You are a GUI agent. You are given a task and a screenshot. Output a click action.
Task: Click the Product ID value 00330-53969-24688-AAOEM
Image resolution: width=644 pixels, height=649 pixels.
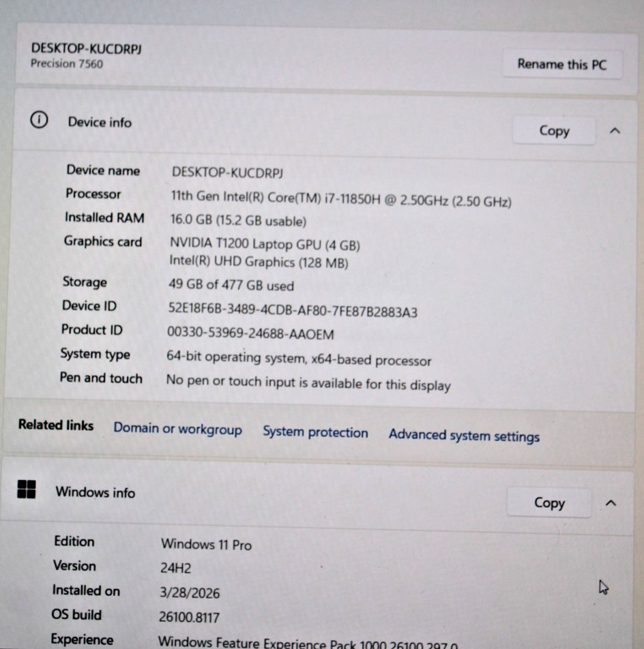(250, 333)
